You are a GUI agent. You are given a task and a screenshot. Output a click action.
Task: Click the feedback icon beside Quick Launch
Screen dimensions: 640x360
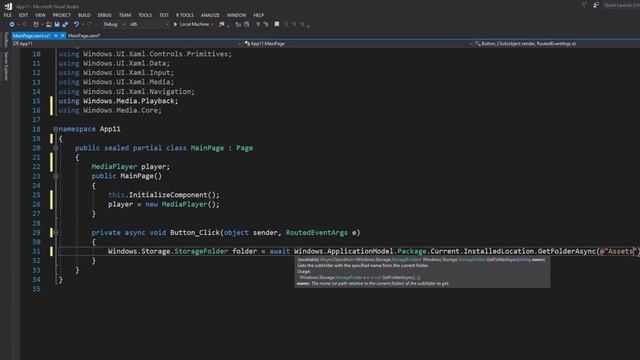coord(596,5)
